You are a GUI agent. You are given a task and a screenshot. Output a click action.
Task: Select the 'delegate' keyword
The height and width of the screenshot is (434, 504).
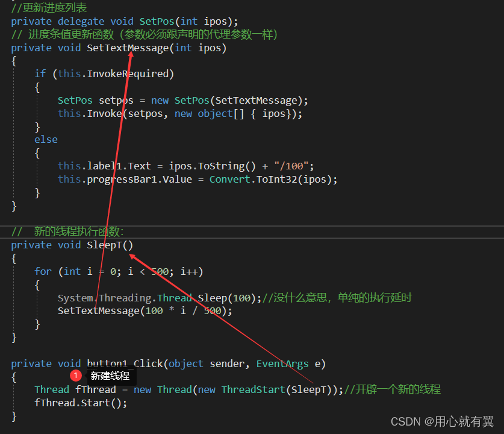click(81, 22)
